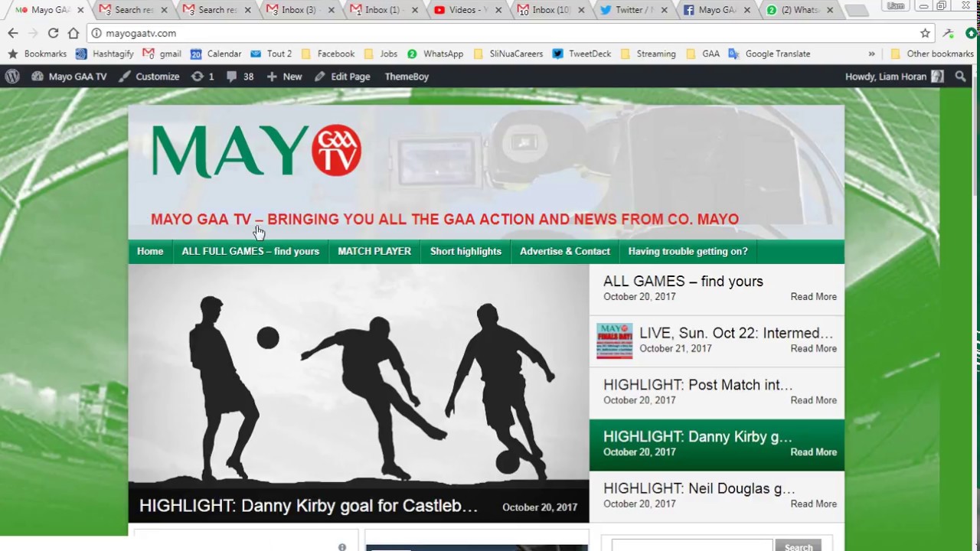Open the Bookmarks star bookmark item
This screenshot has height=551, width=980.
pos(37,54)
